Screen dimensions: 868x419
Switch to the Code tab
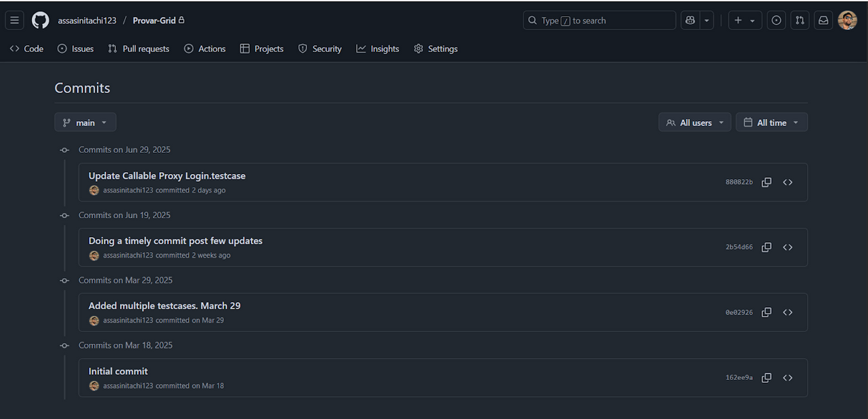pos(27,49)
